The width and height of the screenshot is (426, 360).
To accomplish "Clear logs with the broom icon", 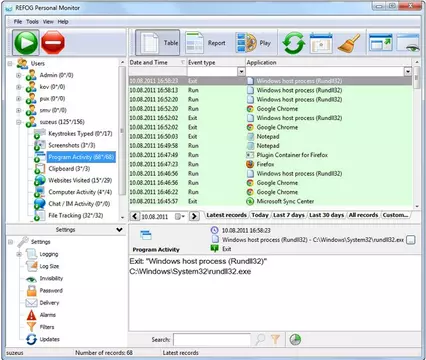I will (349, 43).
